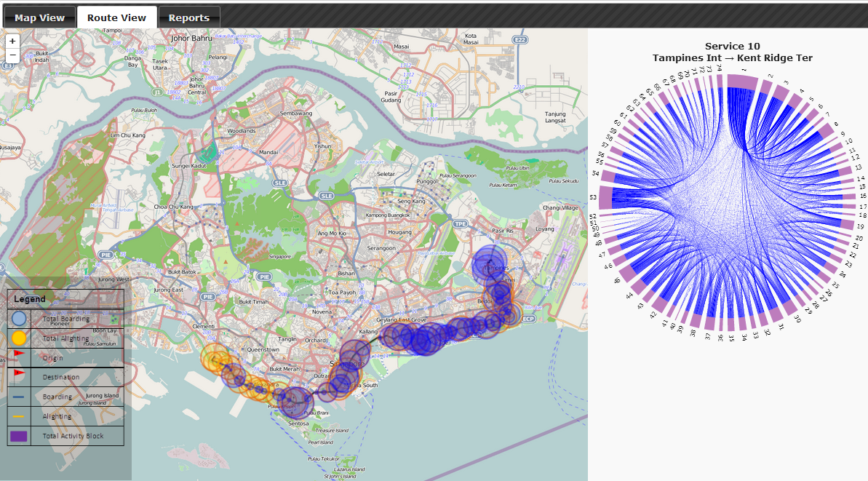Select stop 42 block in chord diagram

(x=660, y=304)
